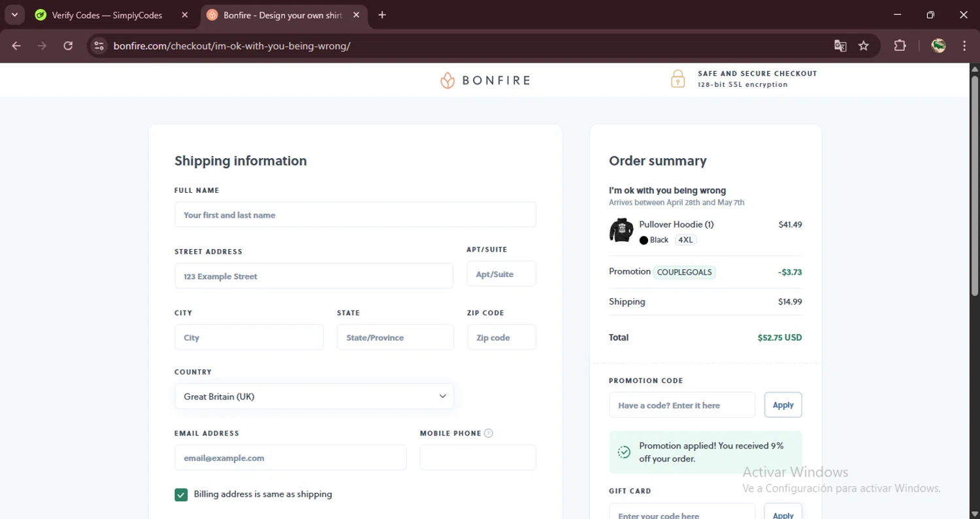
Task: Open the browser extensions puzzle icon
Action: point(900,46)
